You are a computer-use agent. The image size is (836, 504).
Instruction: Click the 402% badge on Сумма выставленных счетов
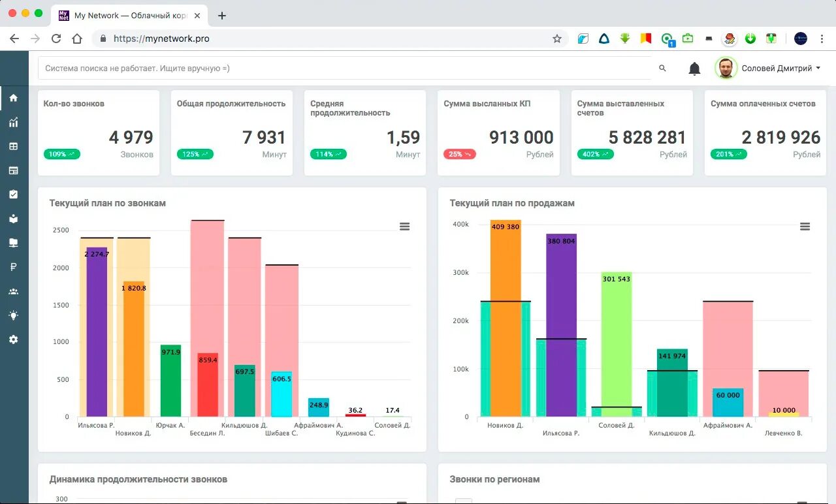596,154
